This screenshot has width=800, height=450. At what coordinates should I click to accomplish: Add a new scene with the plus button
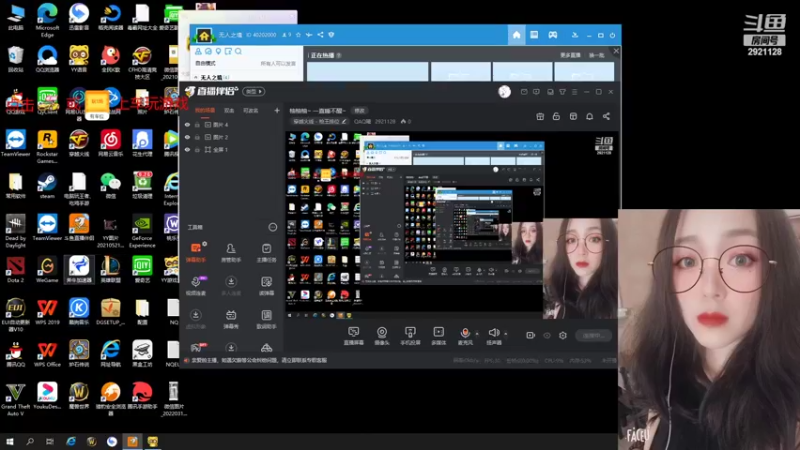click(277, 110)
